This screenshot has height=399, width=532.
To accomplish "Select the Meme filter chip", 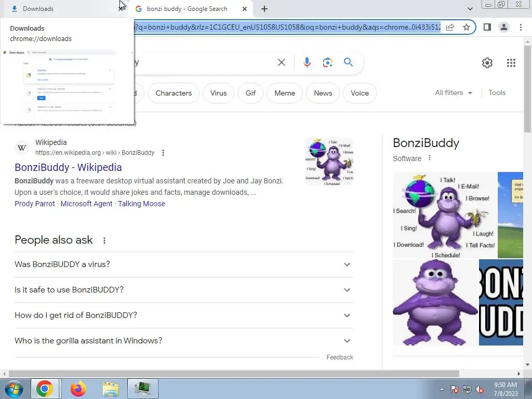I will click(285, 93).
